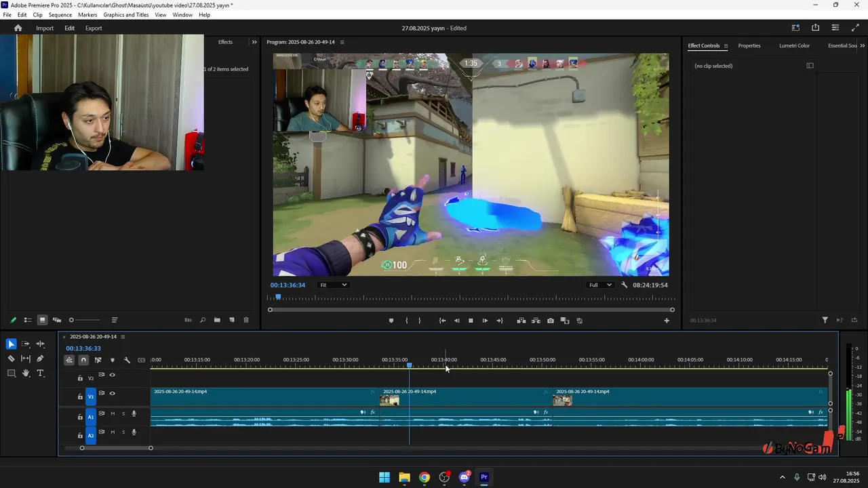This screenshot has height=488, width=868.
Task: Stop playback in Program monitor
Action: 471,321
